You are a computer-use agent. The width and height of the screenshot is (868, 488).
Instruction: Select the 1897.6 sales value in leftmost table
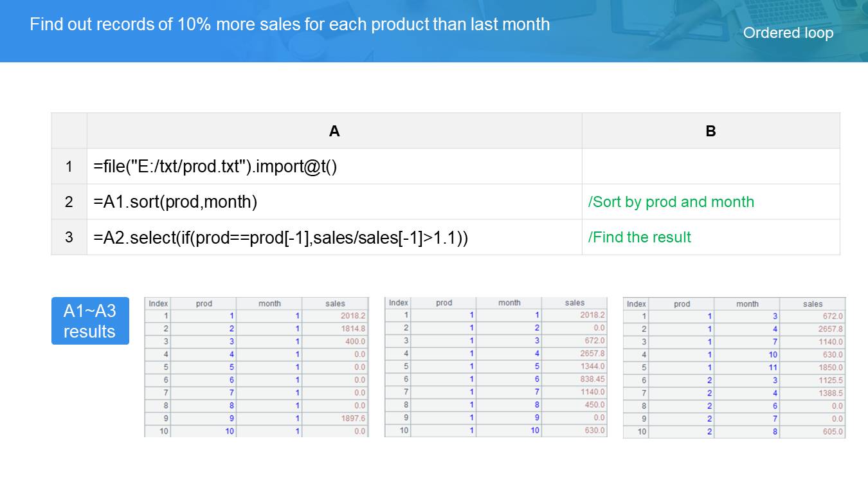(353, 418)
